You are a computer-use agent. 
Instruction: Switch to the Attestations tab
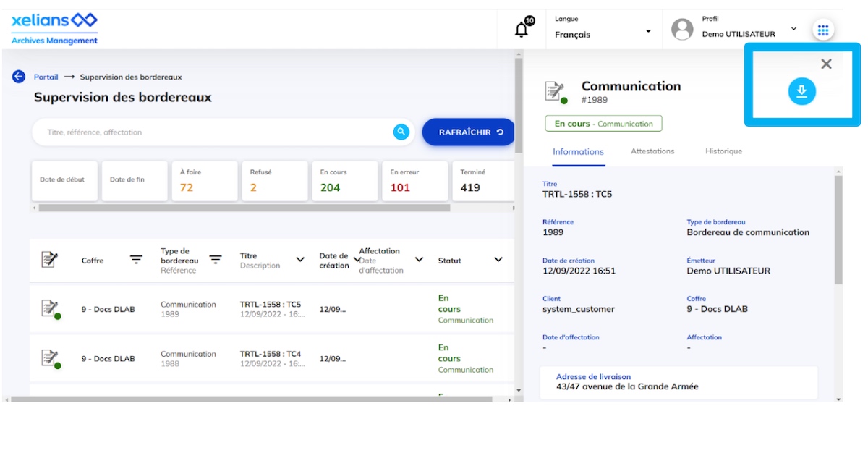pyautogui.click(x=652, y=151)
